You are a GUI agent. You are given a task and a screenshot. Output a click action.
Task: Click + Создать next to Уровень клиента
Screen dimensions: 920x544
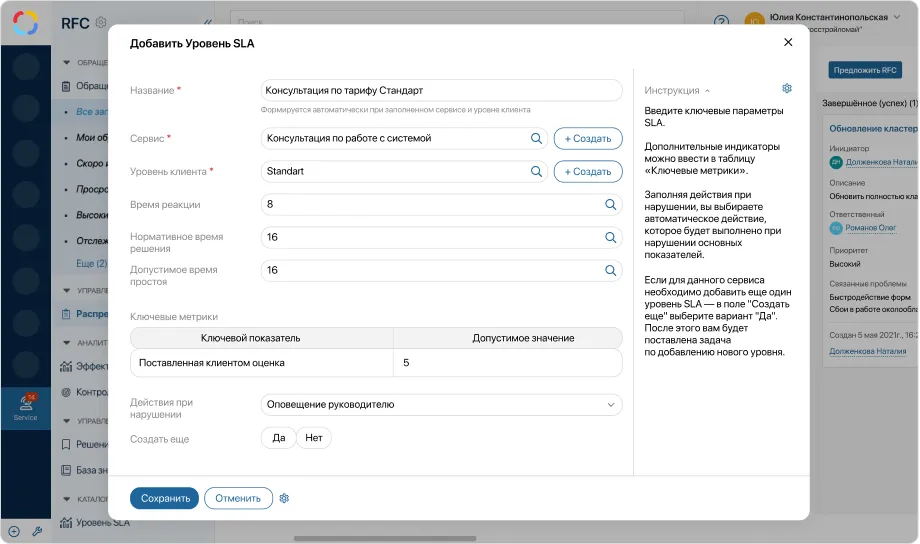pyautogui.click(x=588, y=171)
